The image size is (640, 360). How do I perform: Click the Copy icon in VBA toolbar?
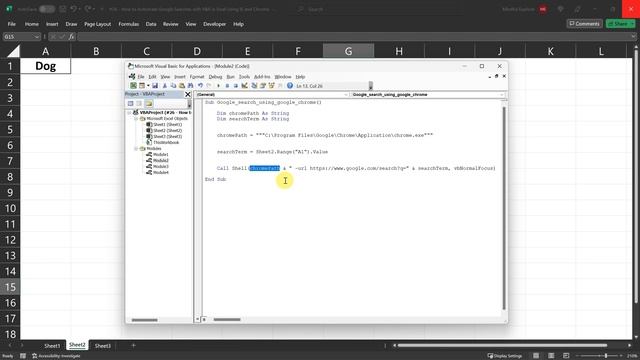coord(173,86)
